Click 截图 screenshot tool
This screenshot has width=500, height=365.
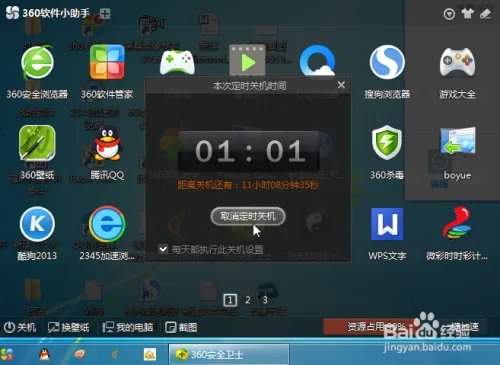[181, 327]
